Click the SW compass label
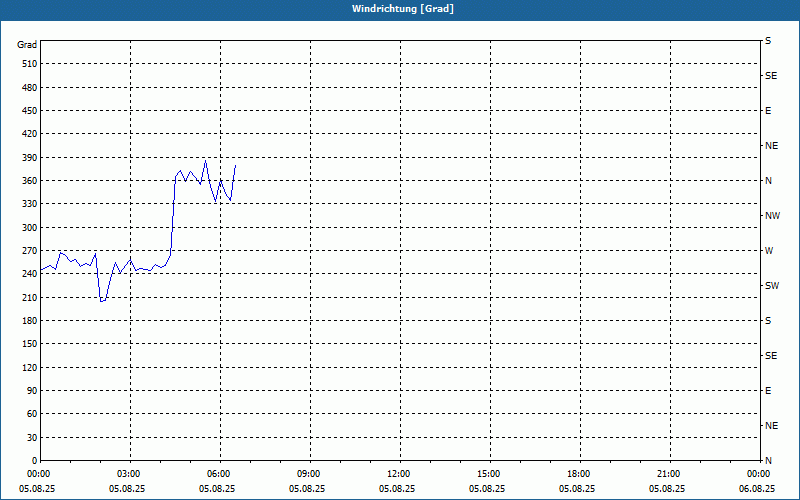Viewport: 800px width, 500px height. (772, 286)
